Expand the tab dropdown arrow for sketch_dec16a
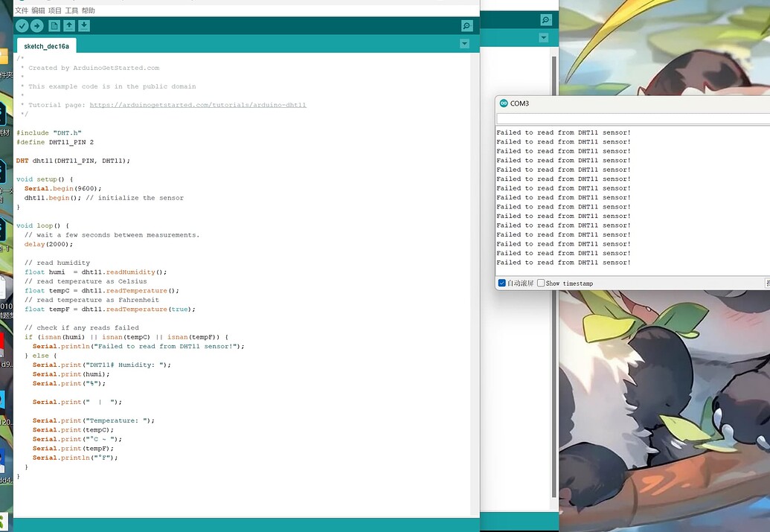The height and width of the screenshot is (532, 770). [x=464, y=44]
